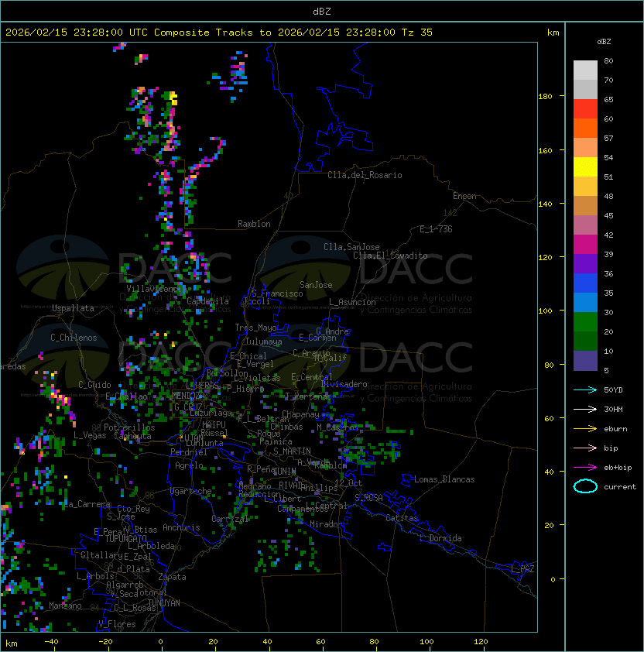Click the Clla.del_Rosario location label
The height and width of the screenshot is (652, 644).
(x=365, y=175)
